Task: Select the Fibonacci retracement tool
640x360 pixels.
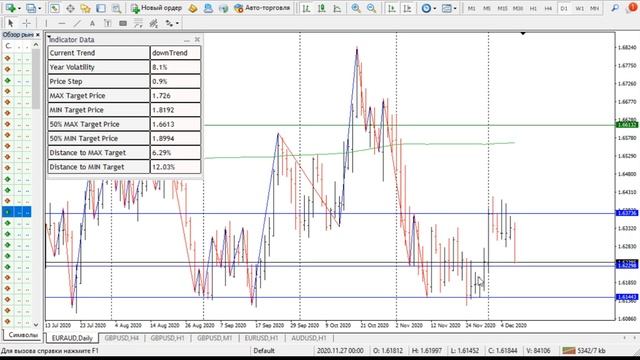Action: tap(138, 23)
